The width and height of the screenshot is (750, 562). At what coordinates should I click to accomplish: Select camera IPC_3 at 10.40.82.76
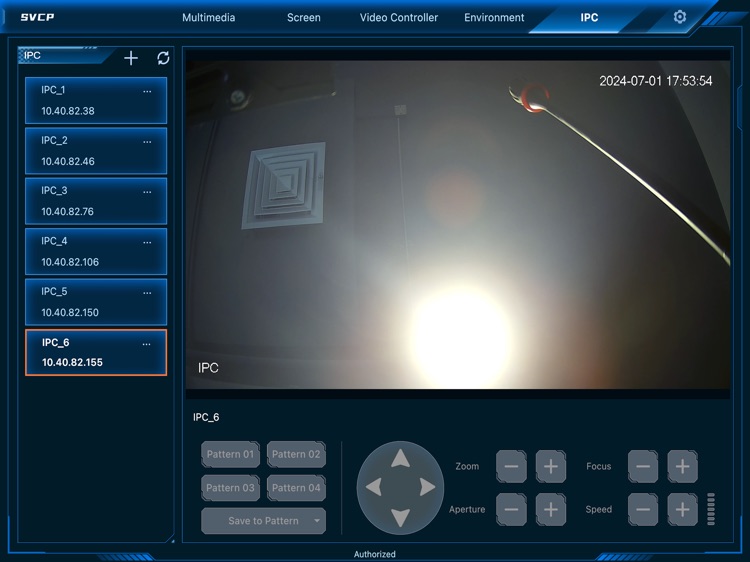96,201
